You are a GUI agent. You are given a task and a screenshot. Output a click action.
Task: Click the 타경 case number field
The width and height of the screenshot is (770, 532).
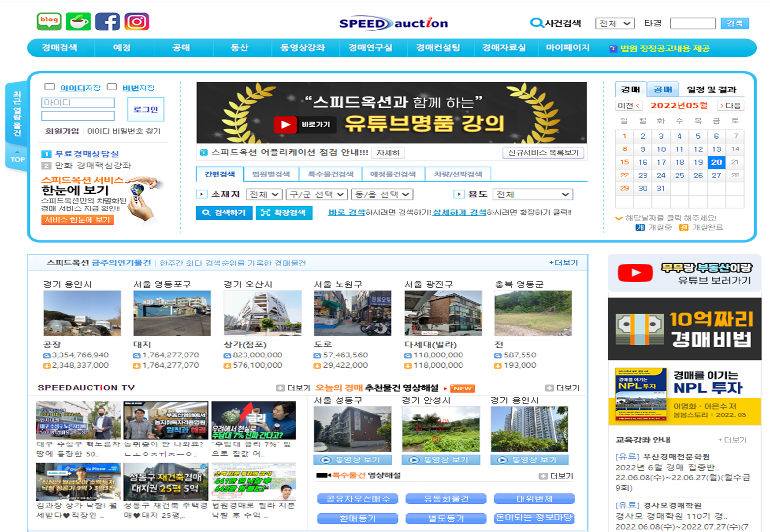pos(693,23)
